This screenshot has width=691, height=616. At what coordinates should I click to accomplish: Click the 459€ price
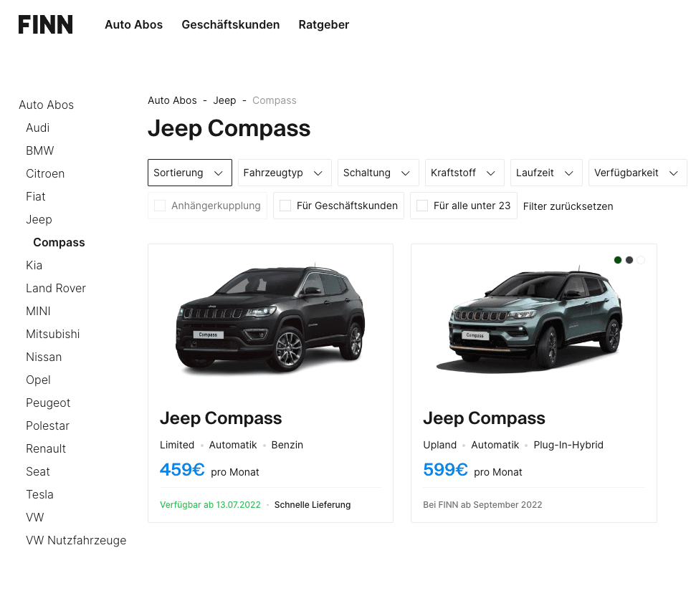pos(182,470)
